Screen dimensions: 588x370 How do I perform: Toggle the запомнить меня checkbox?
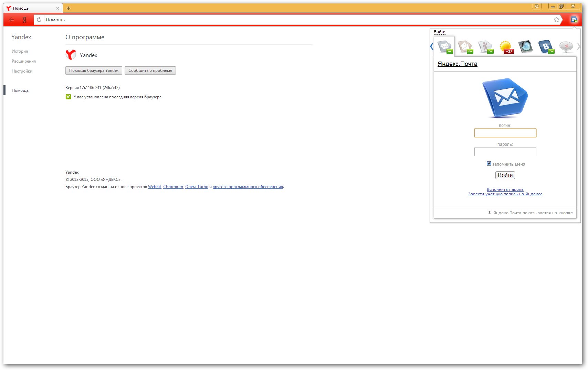pyautogui.click(x=489, y=164)
